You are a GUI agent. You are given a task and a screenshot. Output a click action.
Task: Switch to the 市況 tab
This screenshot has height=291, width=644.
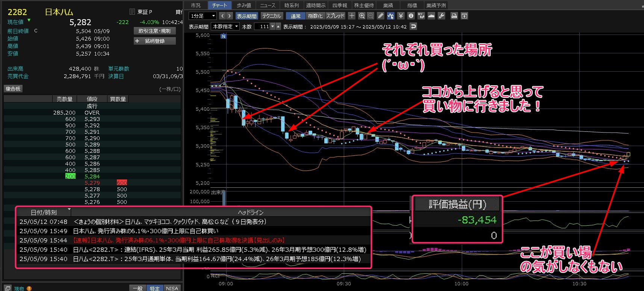coord(196,5)
